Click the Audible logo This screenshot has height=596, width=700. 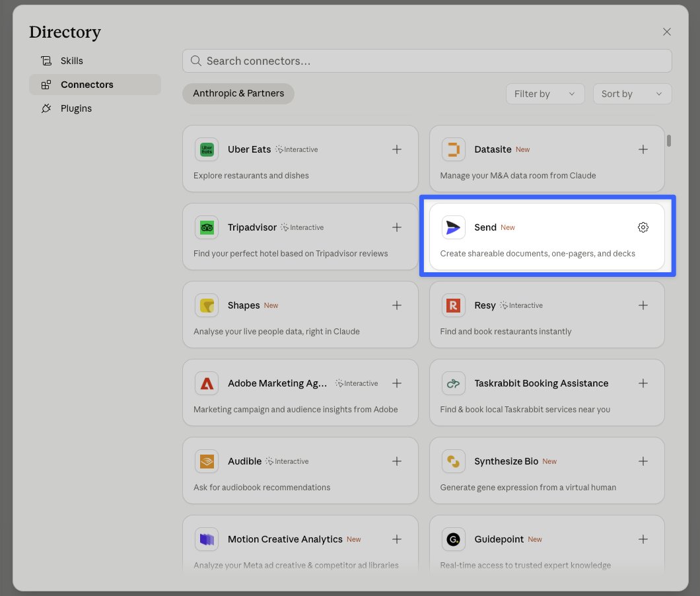[x=207, y=461]
